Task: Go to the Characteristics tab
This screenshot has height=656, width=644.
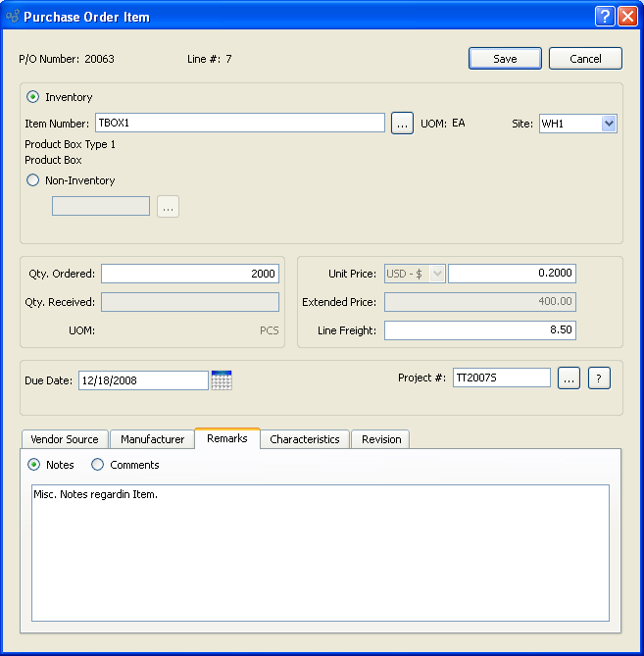Action: [x=305, y=439]
